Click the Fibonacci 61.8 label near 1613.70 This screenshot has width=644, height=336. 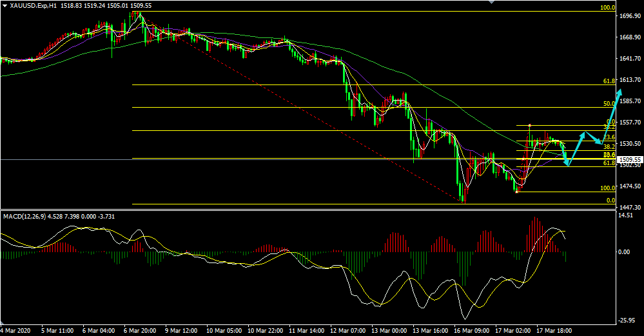pos(609,81)
